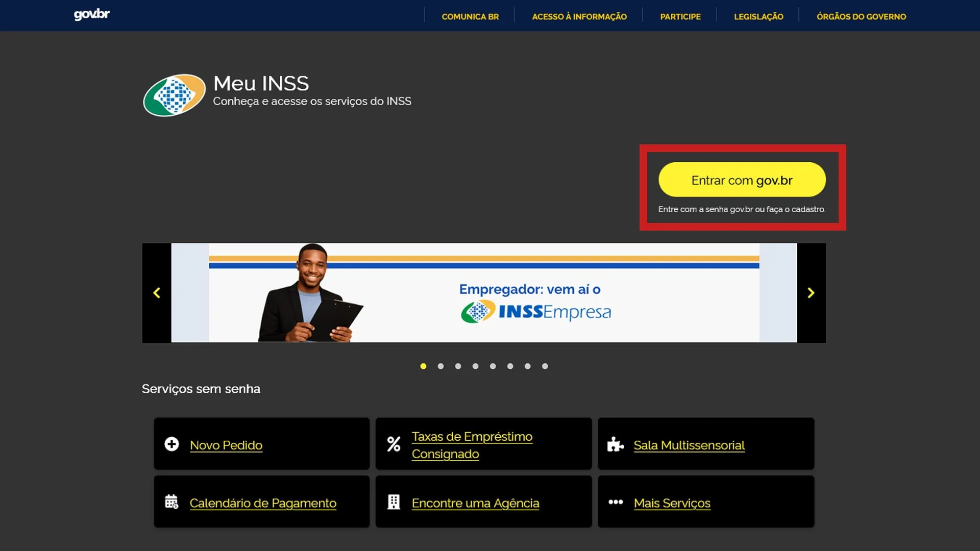Open Taxas de Empréstimo Consignado link
980x551 pixels.
tap(472, 445)
